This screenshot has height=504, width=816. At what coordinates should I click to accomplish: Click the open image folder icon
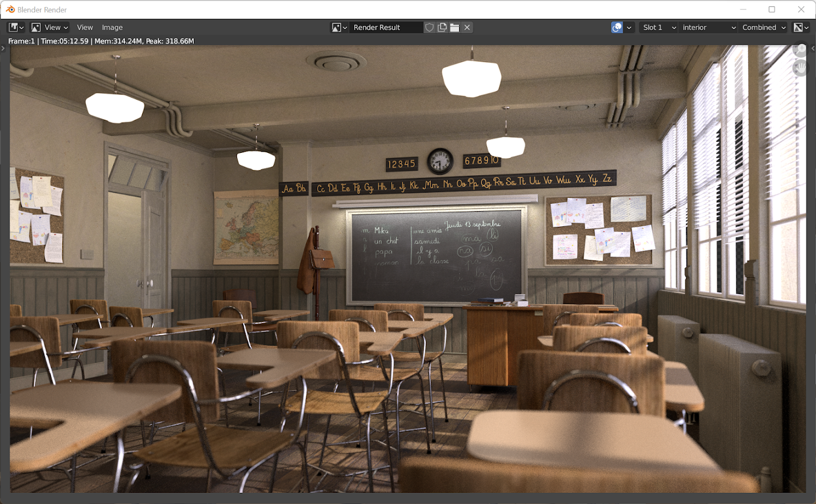(x=455, y=27)
